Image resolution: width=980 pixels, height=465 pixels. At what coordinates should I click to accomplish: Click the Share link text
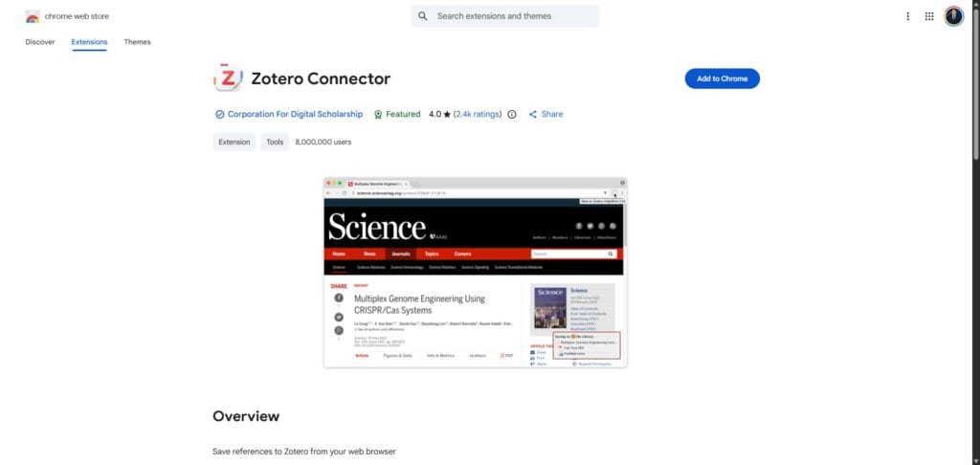tap(552, 115)
